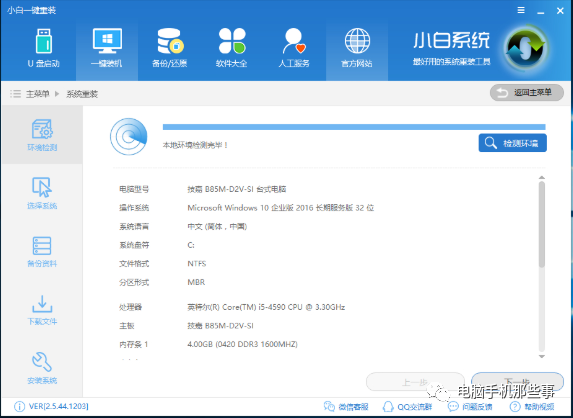The image size is (573, 418).
Task: Click scrollbar down arrow in info list
Action: [x=542, y=356]
